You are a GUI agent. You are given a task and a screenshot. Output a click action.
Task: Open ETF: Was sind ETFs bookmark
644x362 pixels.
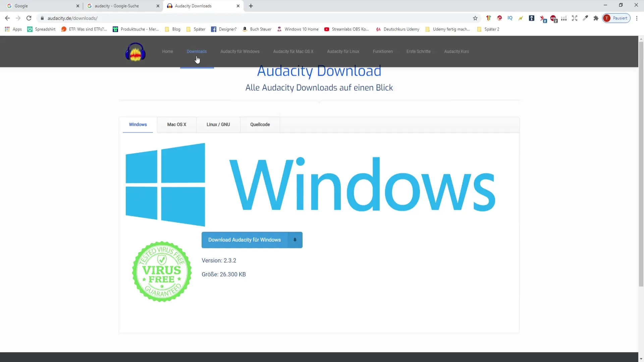coord(84,29)
